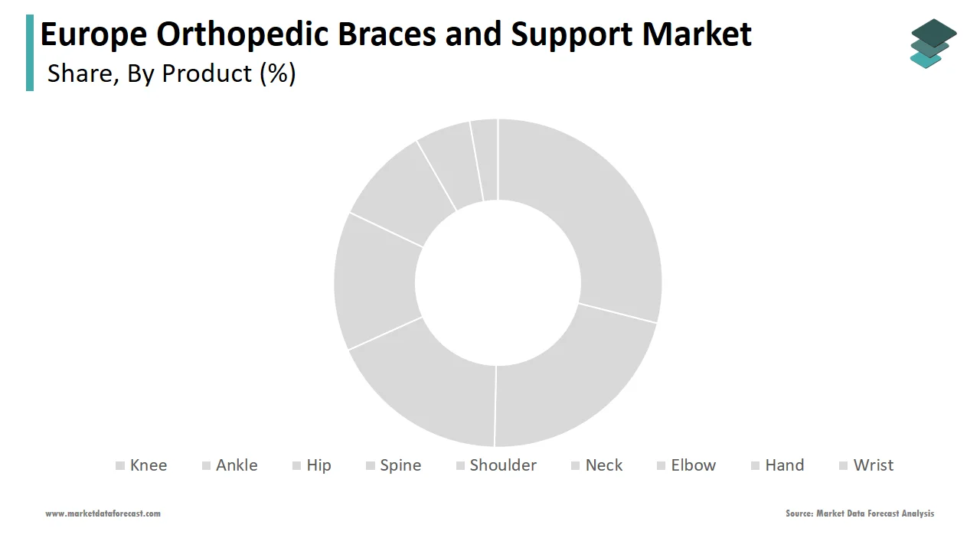Click the Spine legend label text
980x551 pixels.
coord(400,465)
